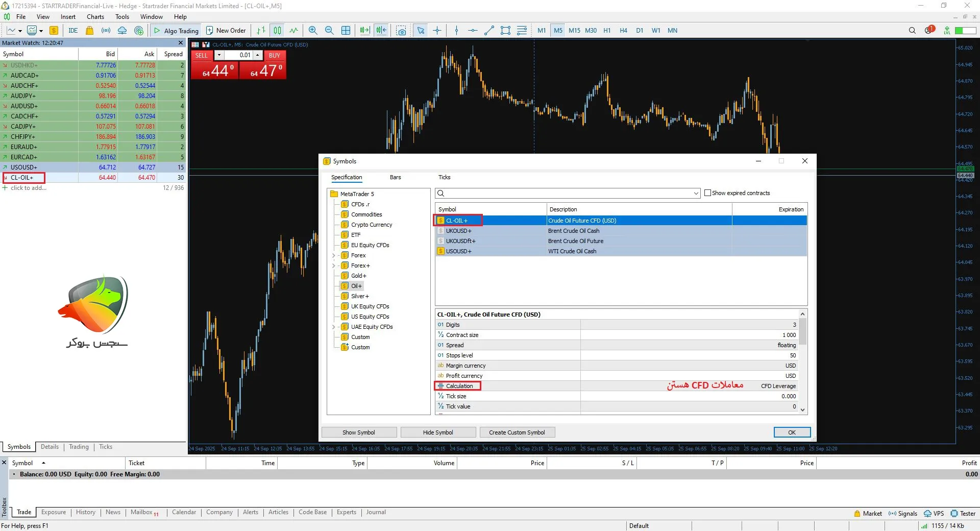980x531 pixels.
Task: Select the trendline drawing tool
Action: pos(489,31)
